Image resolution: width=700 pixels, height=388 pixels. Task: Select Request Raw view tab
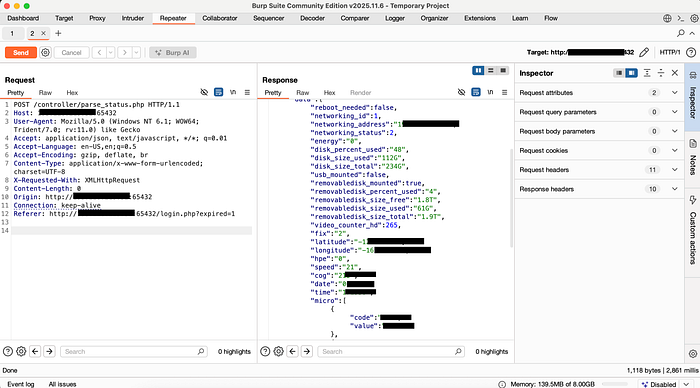45,93
